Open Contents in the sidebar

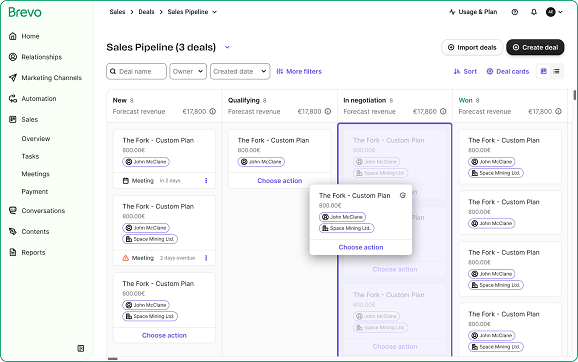[29, 232]
